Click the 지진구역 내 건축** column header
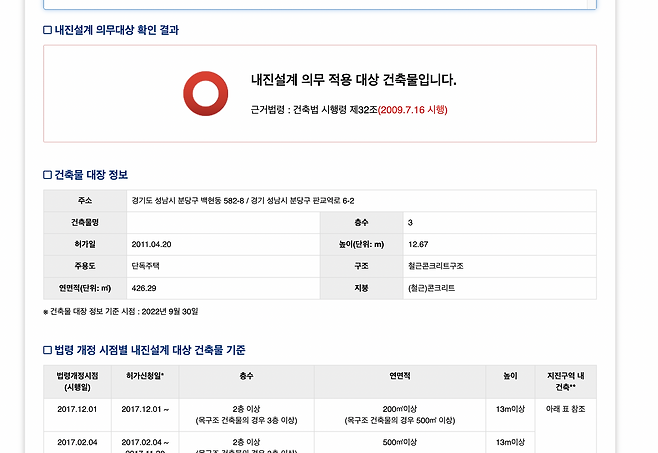This screenshot has width=658, height=453. tap(566, 381)
